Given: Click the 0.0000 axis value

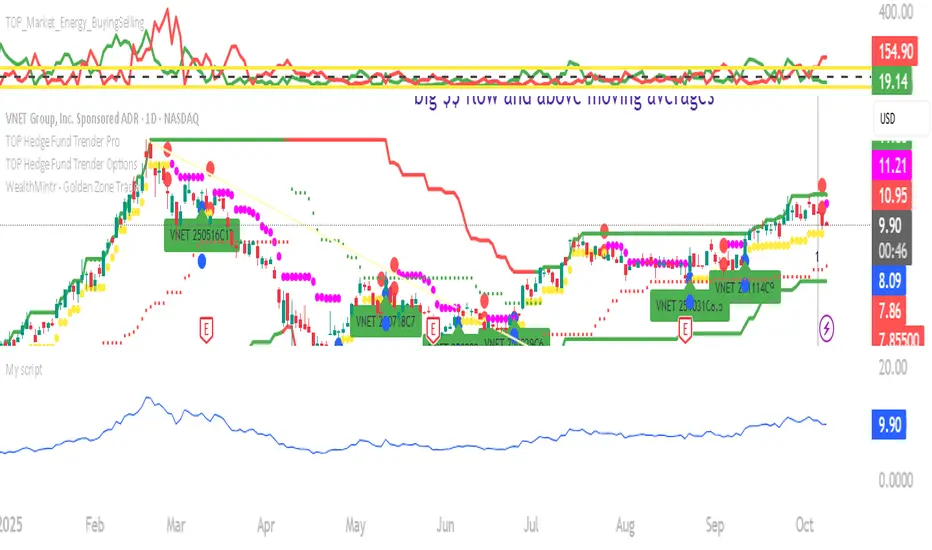Looking at the screenshot, I should 895,480.
